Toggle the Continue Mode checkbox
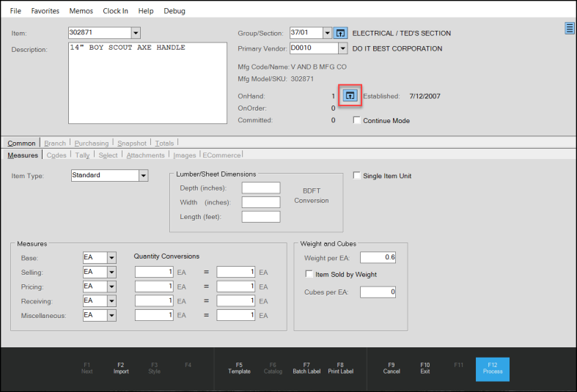Screen dimensions: 577x392 pos(356,120)
